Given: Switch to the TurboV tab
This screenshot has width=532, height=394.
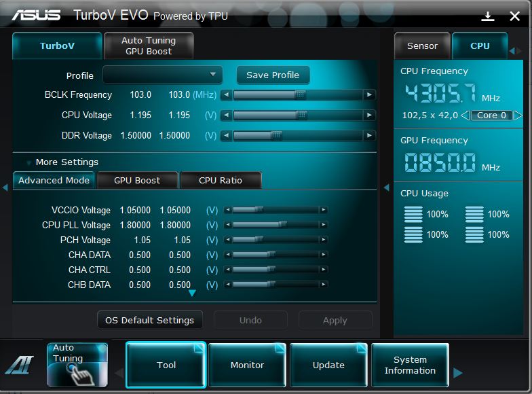Looking at the screenshot, I should pyautogui.click(x=57, y=46).
